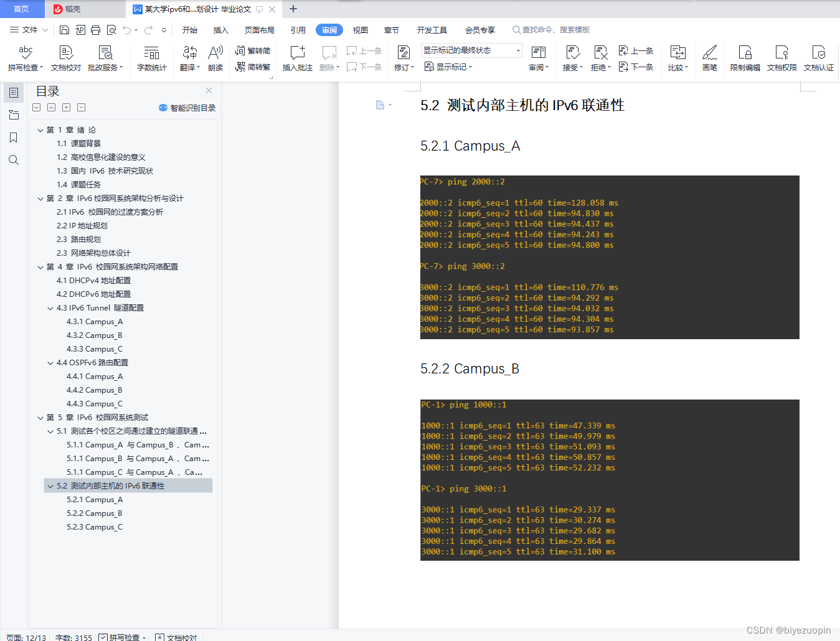Click the Save icon in quick access toolbar

click(x=64, y=30)
